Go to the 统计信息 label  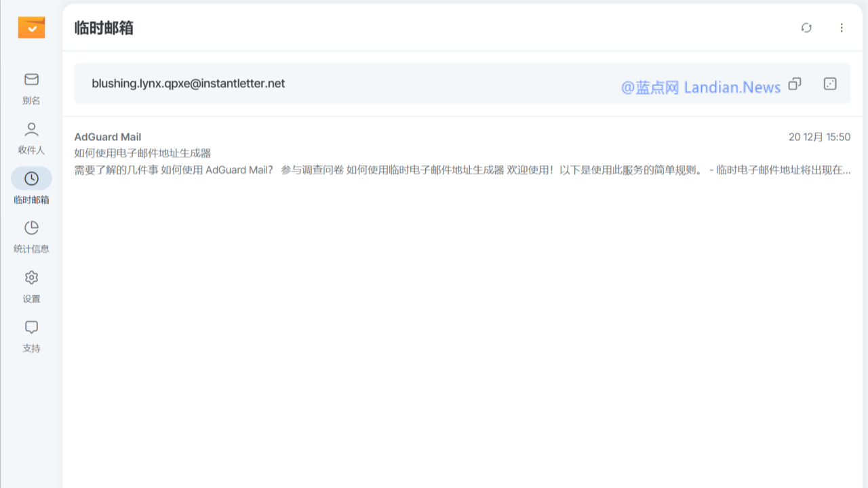(x=31, y=249)
